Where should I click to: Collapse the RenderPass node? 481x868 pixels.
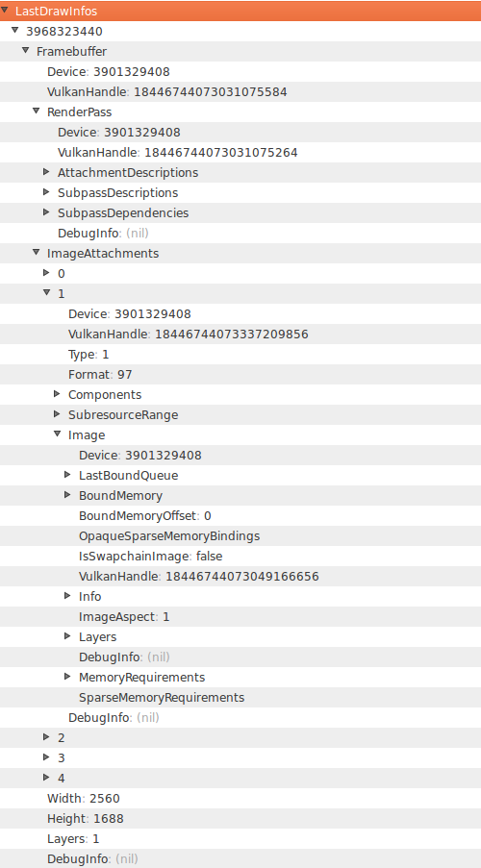[36, 111]
